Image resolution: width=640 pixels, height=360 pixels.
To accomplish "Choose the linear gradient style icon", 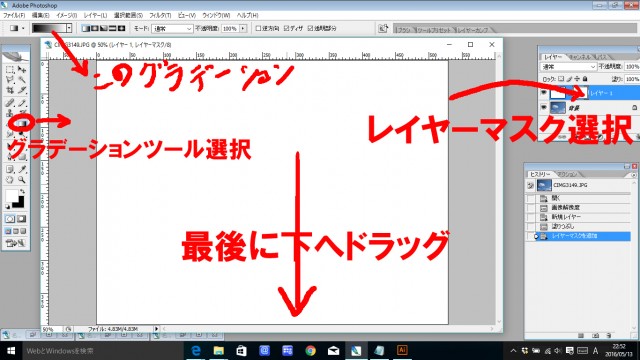I will [86, 29].
